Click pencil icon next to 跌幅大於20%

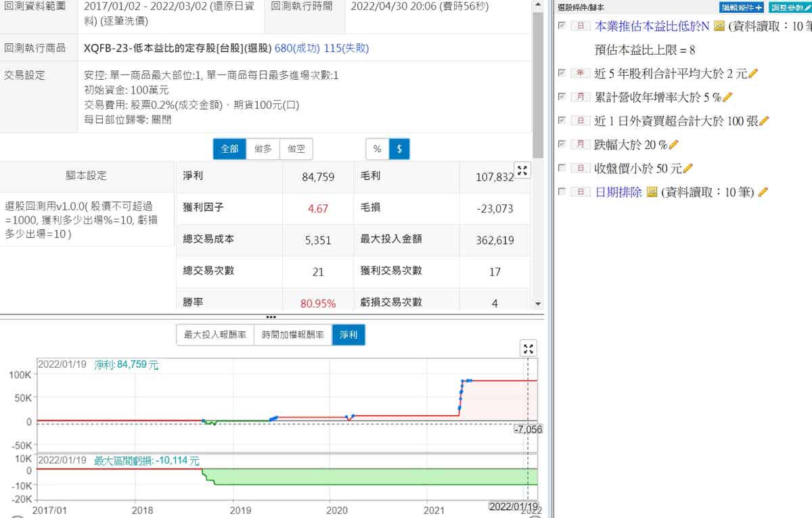point(673,145)
